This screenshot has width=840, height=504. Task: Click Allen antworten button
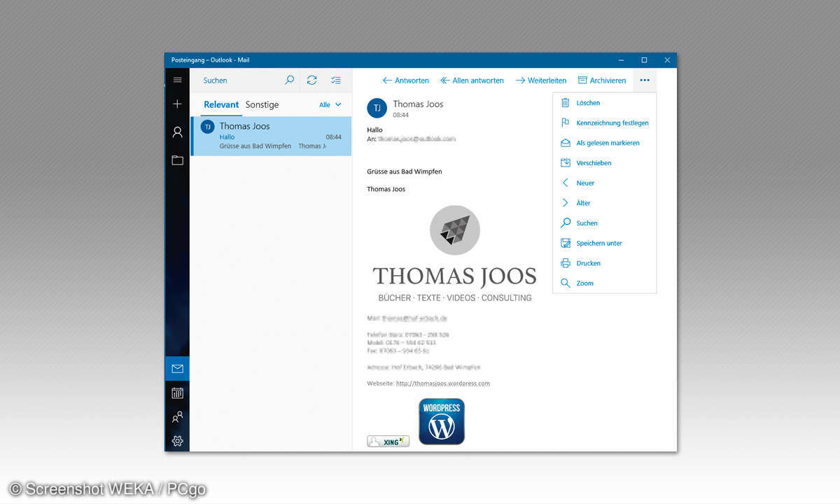[472, 80]
